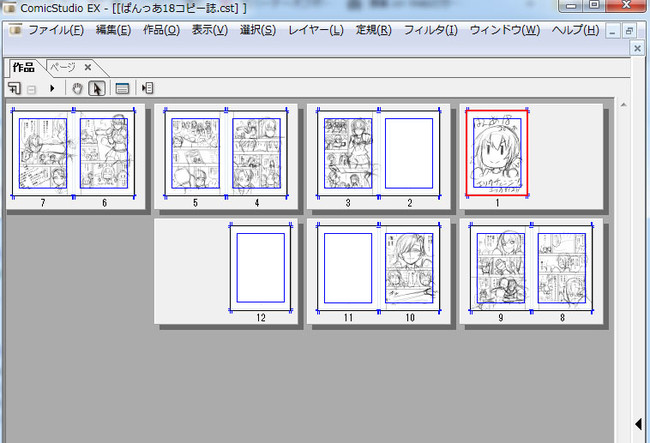Image resolution: width=650 pixels, height=443 pixels.
Task: Click the small play arrow in toolbar
Action: pos(51,88)
